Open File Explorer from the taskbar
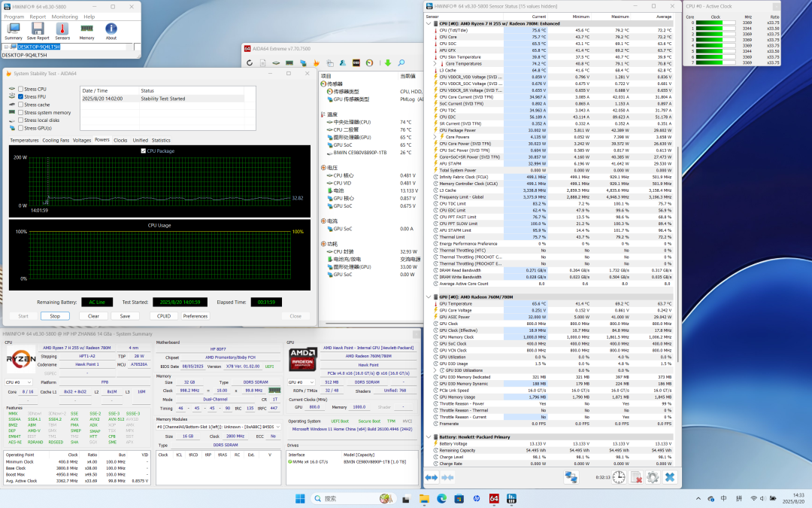This screenshot has width=812, height=508. click(x=424, y=499)
